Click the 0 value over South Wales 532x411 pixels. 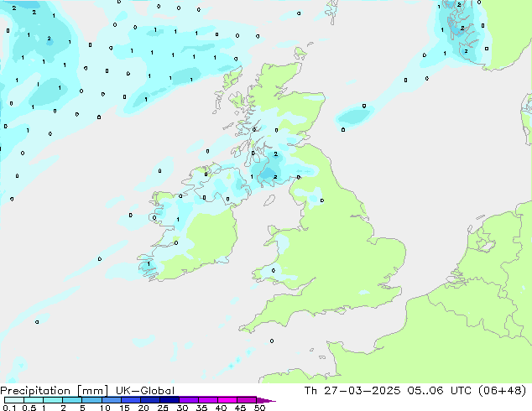click(274, 271)
